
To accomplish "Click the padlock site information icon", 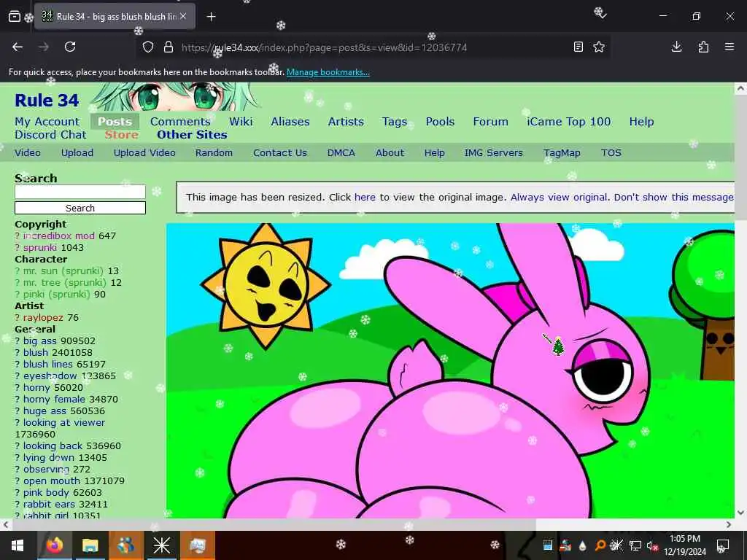I will click(169, 47).
